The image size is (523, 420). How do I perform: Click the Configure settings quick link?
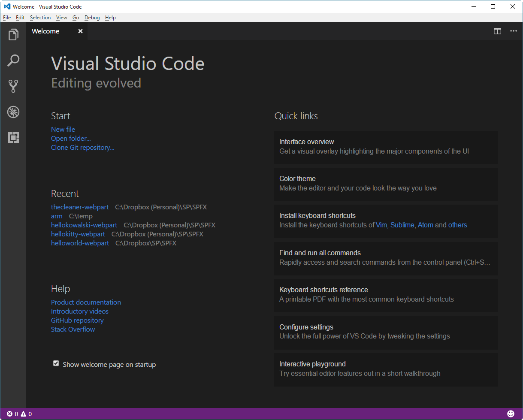(x=386, y=332)
